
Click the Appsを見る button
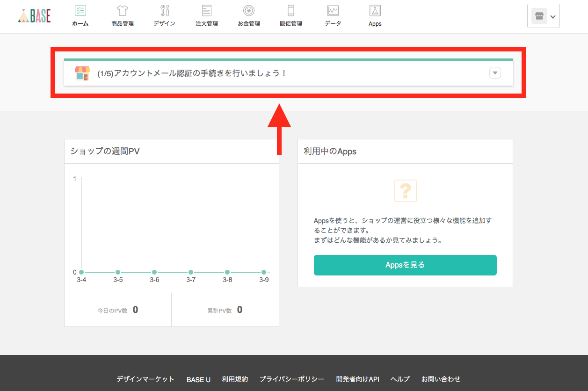click(405, 265)
